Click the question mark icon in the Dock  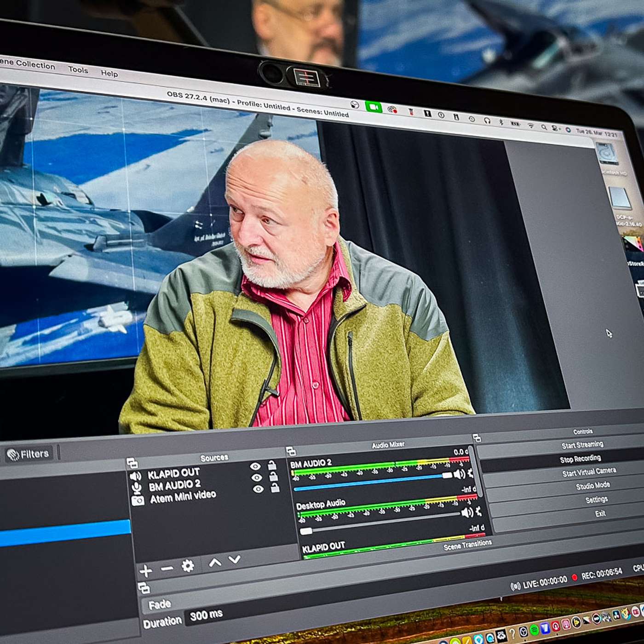click(x=512, y=634)
